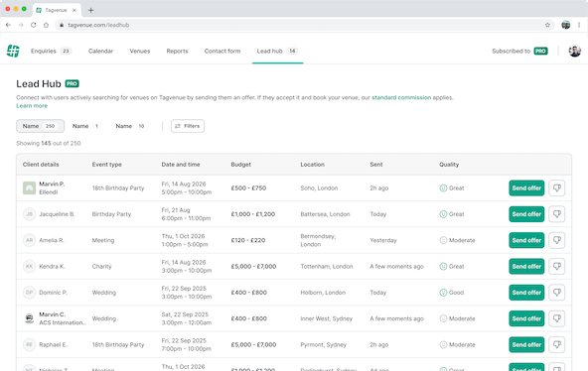Click the Raphael E. initials avatar
The image size is (588, 371).
pos(29,344)
